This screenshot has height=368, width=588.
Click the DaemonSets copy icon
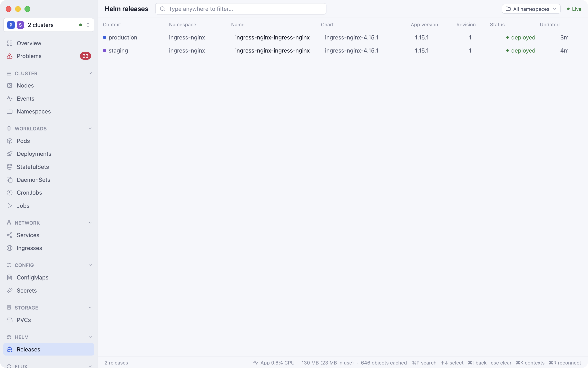[9, 180]
